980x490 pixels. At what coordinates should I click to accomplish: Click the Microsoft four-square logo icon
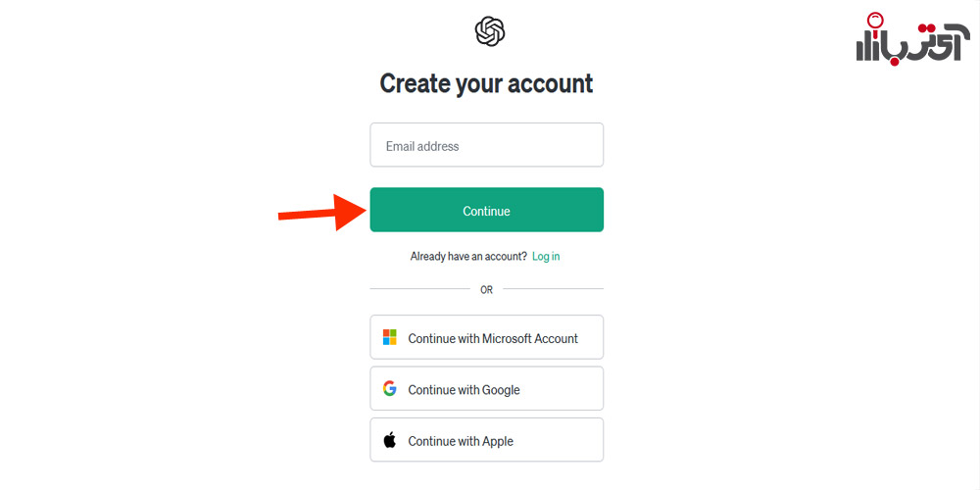tap(389, 337)
